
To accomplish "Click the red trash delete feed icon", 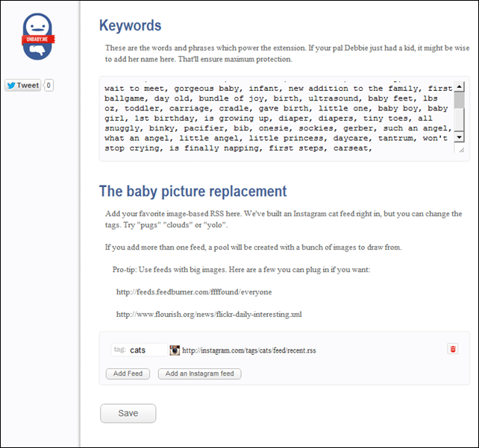I will (x=453, y=349).
